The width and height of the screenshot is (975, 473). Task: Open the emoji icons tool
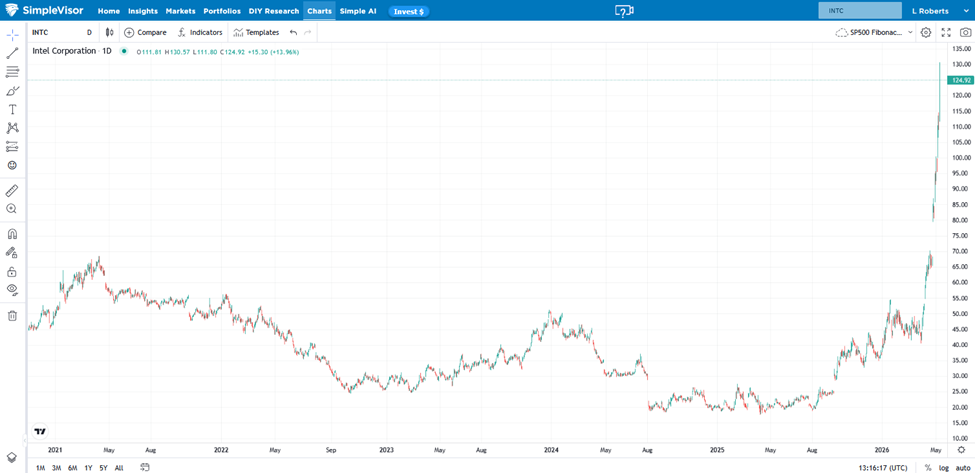tap(12, 165)
